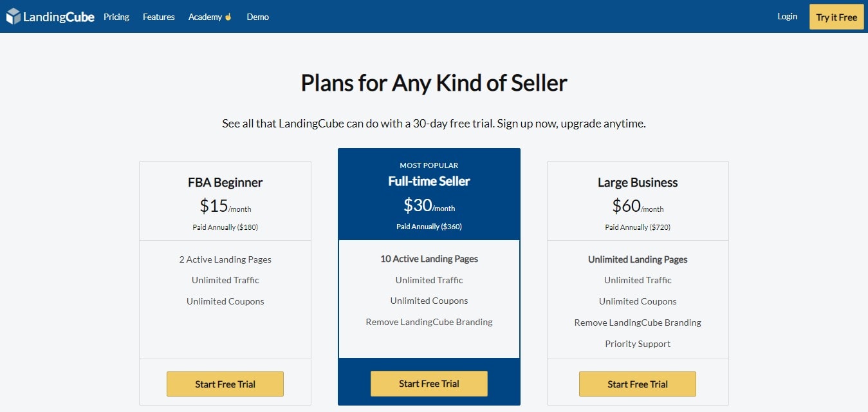Click the Most Popular label
The image size is (868, 412).
(429, 165)
